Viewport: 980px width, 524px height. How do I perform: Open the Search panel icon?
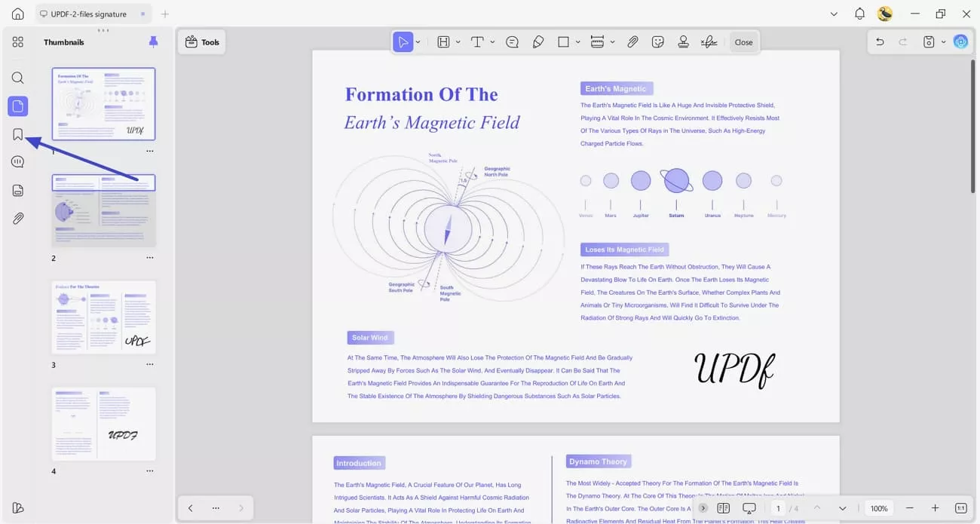pos(18,78)
